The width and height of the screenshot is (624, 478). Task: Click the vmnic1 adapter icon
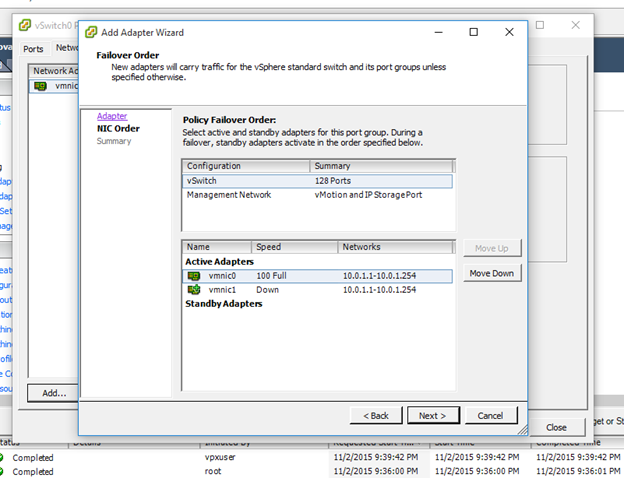(194, 290)
